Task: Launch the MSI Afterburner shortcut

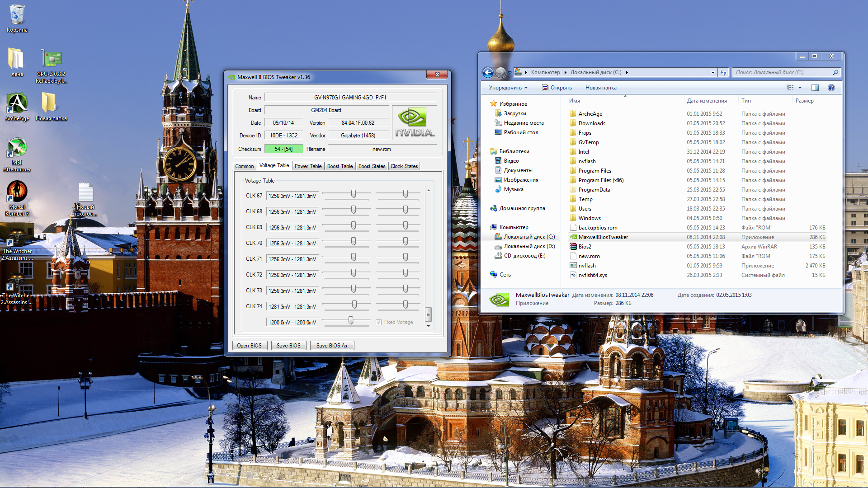Action: 17,149
